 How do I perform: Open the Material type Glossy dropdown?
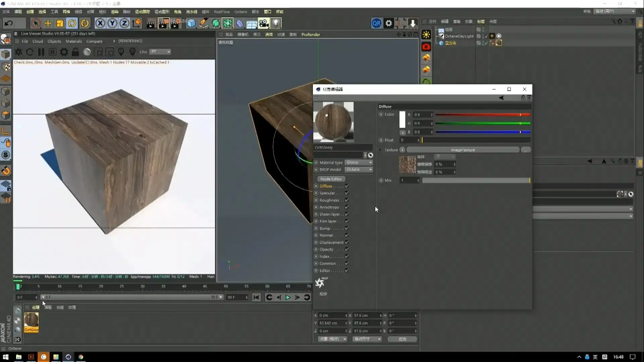click(x=359, y=163)
